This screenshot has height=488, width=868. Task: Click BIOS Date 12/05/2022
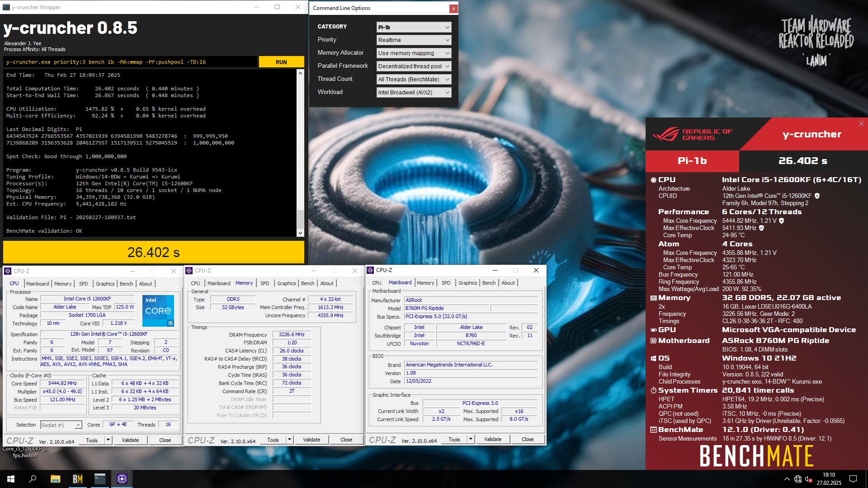click(471, 381)
